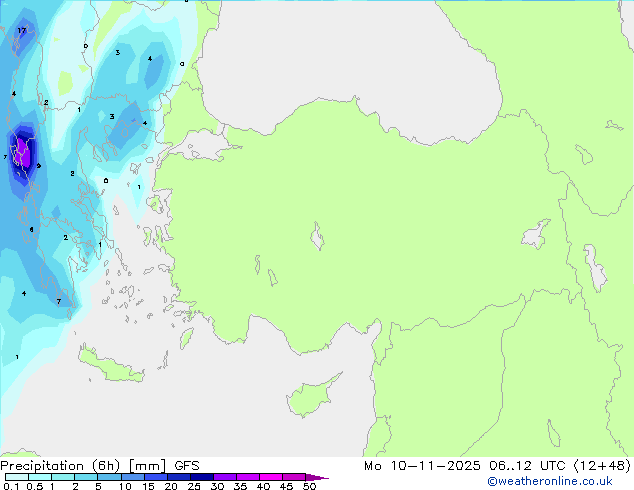Image resolution: width=634 pixels, height=490 pixels.
Task: Pick the 10–15 mm blue legend swatch
Action: pos(133,477)
